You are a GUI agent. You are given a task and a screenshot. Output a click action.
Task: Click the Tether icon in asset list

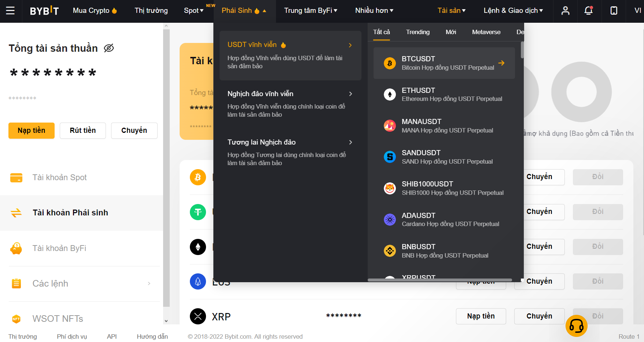(x=198, y=212)
